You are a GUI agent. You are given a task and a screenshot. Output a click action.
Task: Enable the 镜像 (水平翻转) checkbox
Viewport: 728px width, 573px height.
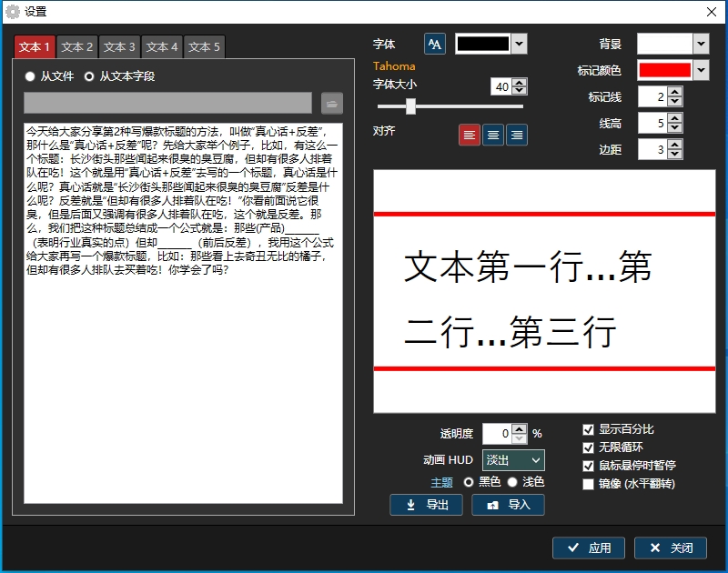[x=587, y=484]
